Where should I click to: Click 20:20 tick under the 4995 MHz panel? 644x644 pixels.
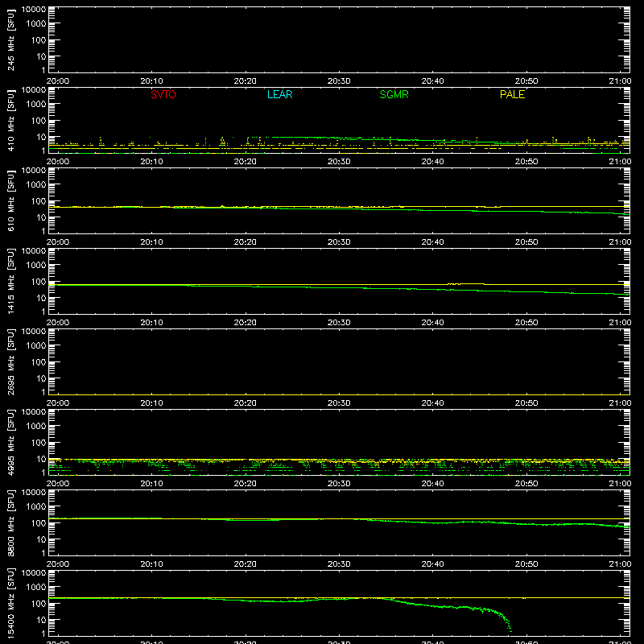pos(246,484)
